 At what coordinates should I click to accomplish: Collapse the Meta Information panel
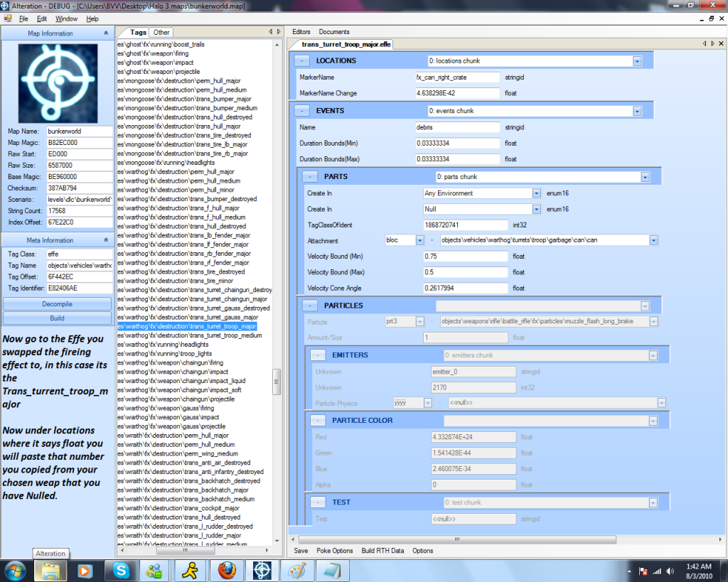pyautogui.click(x=106, y=240)
